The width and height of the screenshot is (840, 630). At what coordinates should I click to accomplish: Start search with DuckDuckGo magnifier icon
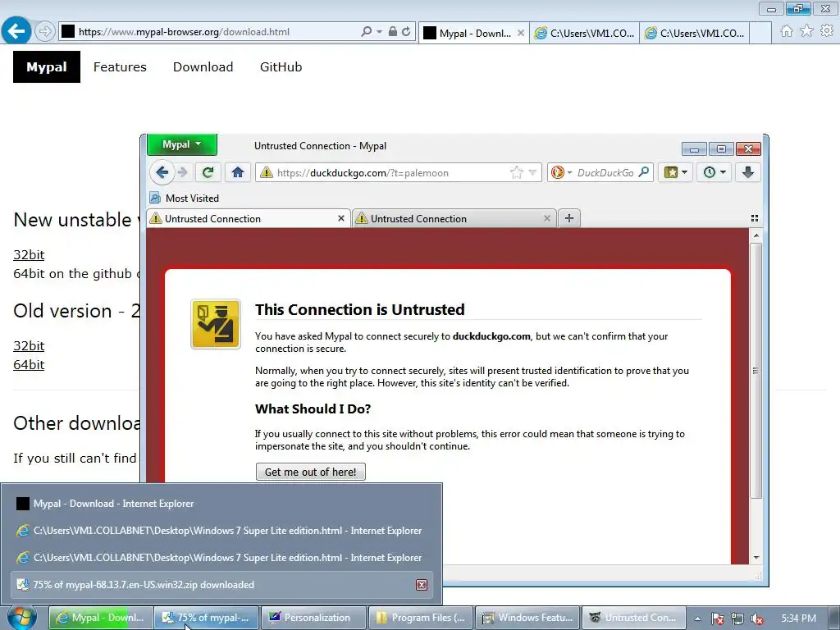645,172
